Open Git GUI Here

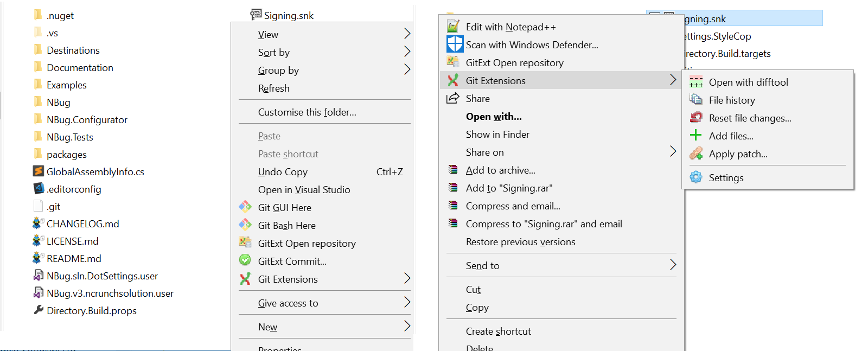click(284, 207)
